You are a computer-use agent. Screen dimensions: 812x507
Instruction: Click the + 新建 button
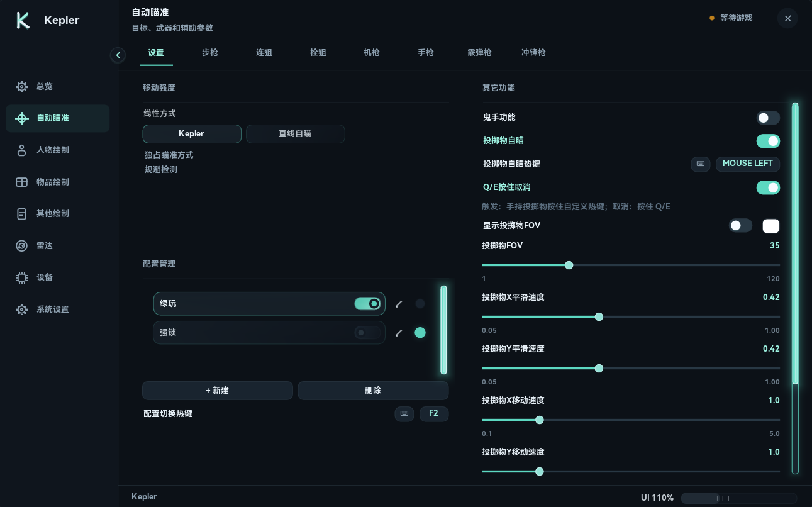tap(218, 391)
